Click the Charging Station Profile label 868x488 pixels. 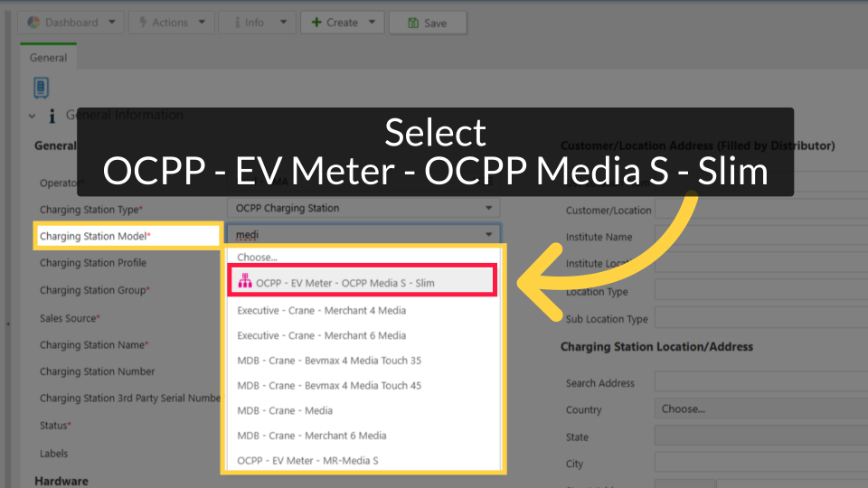[93, 263]
